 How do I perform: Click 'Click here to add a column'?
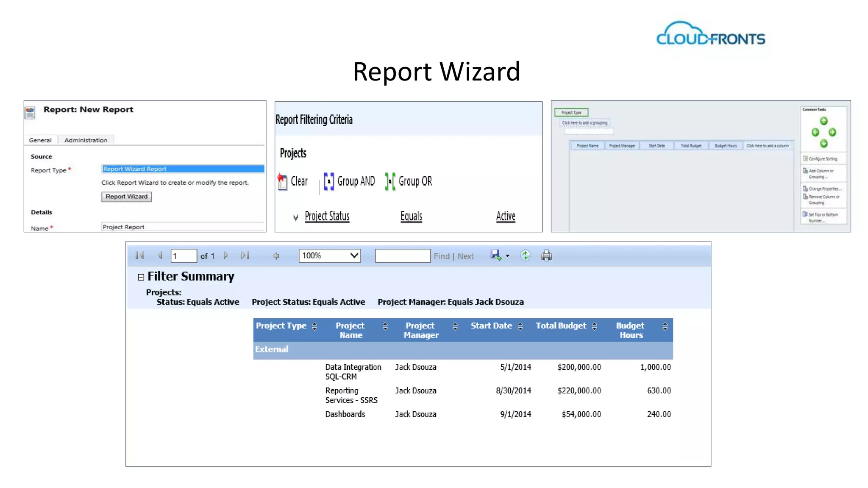coord(768,146)
